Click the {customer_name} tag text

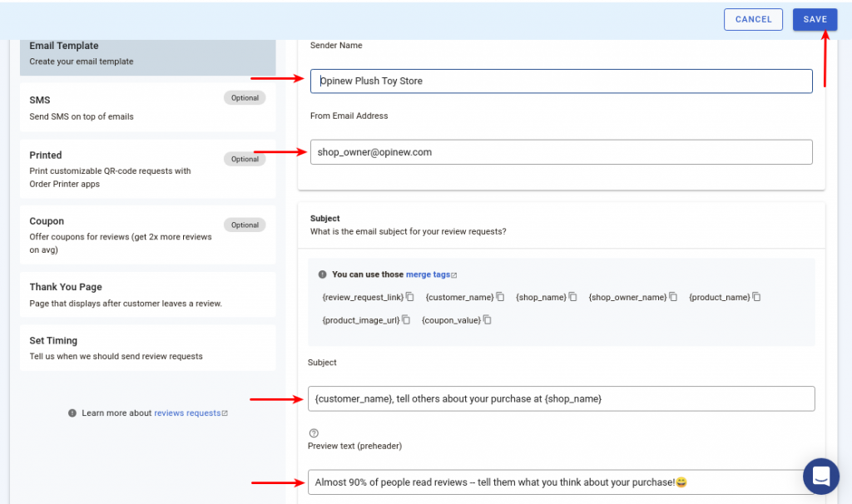[459, 297]
